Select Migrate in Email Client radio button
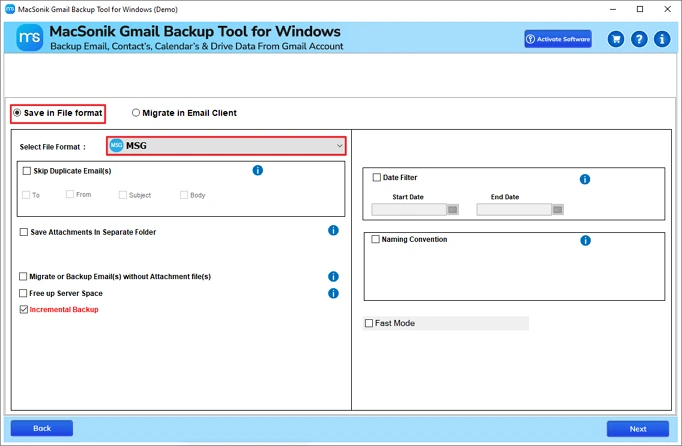 (136, 113)
